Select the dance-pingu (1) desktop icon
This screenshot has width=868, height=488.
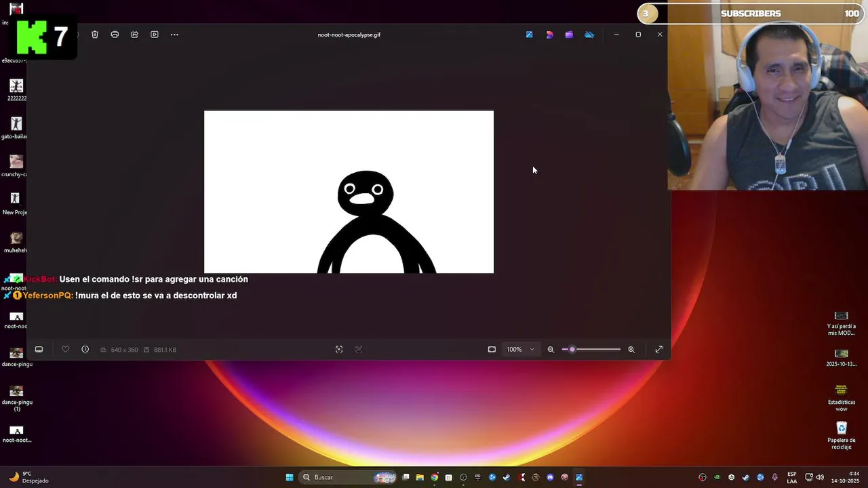[x=17, y=399]
